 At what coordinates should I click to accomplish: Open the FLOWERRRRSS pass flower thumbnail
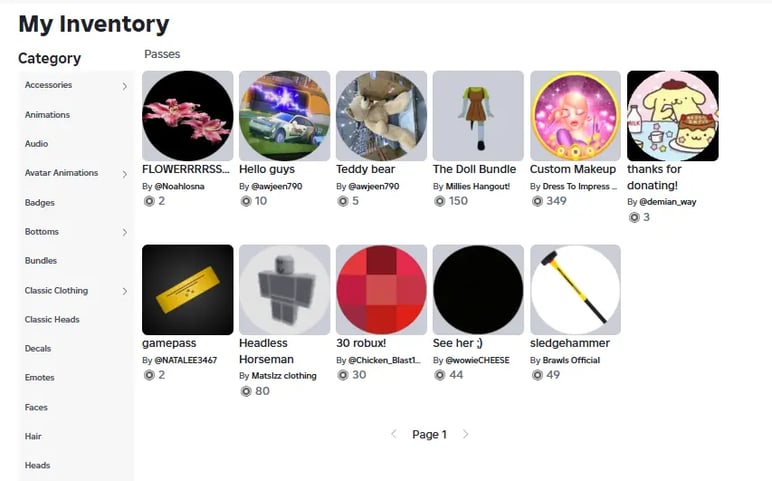click(x=188, y=116)
